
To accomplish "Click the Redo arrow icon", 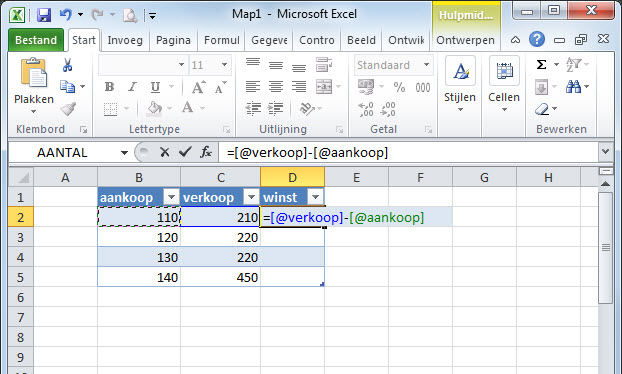I will (98, 15).
